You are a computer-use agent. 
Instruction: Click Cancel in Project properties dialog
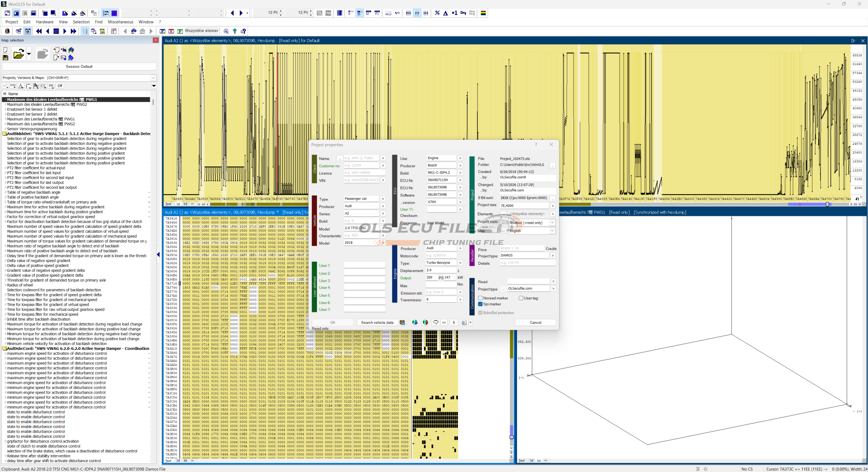[535, 322]
